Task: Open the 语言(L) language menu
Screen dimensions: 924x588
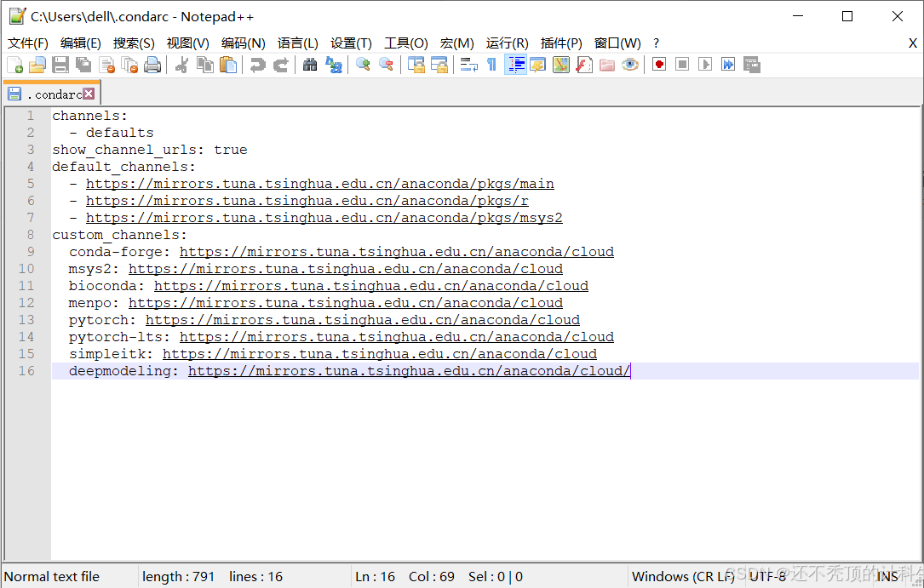Action: [x=298, y=43]
